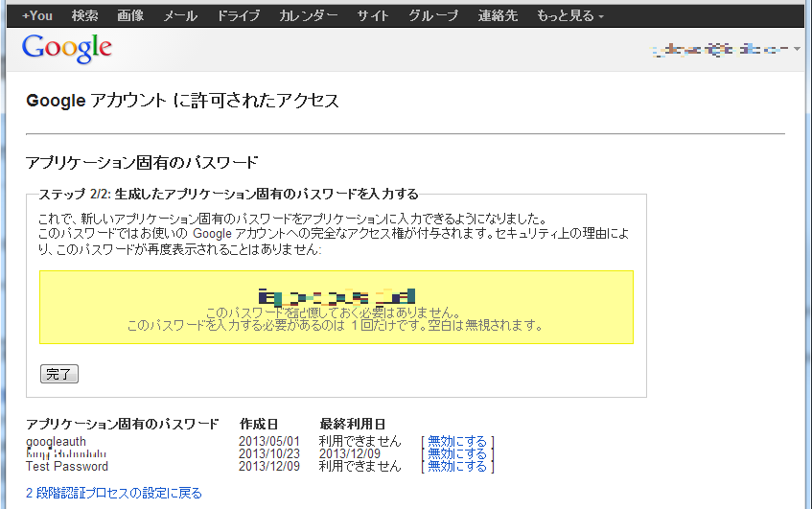This screenshot has width=812, height=509.
Task: Open グループ in the navigation bar
Action: [x=433, y=16]
